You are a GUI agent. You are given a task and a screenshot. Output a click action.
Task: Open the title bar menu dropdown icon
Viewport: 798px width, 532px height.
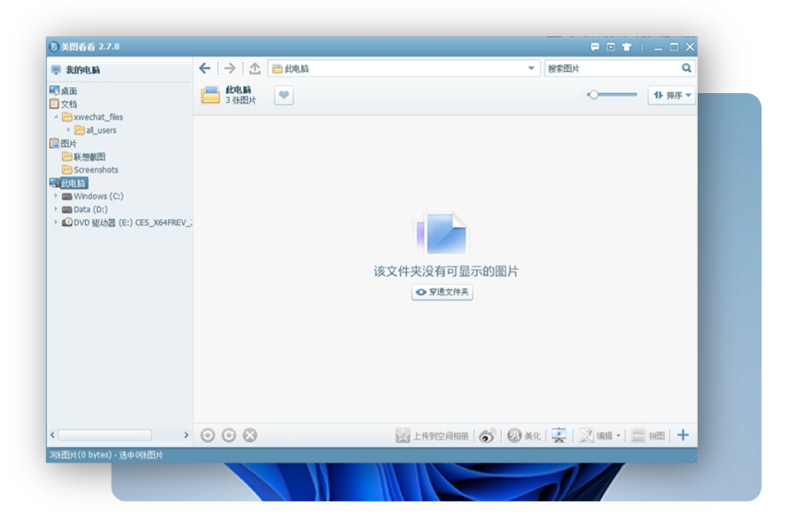click(x=611, y=47)
